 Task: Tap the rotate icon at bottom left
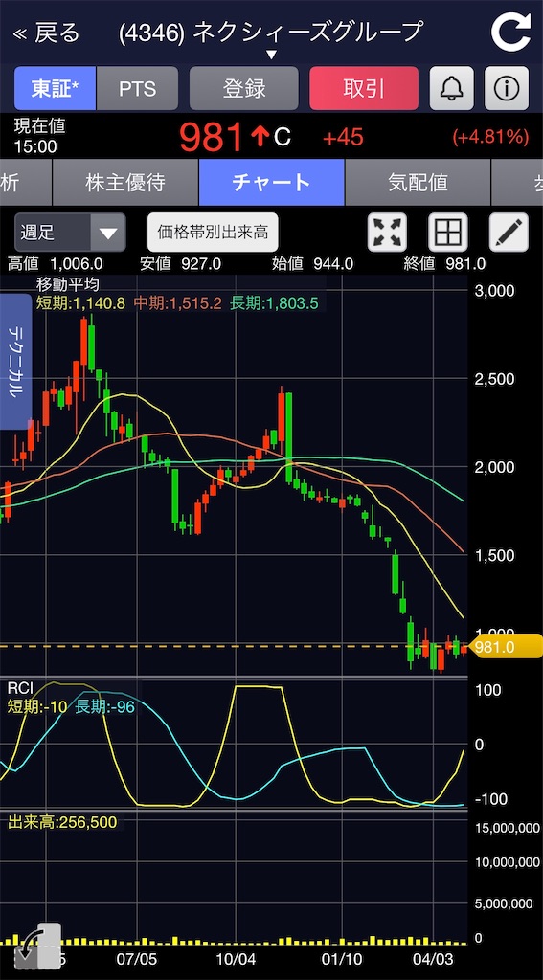[x=37, y=946]
